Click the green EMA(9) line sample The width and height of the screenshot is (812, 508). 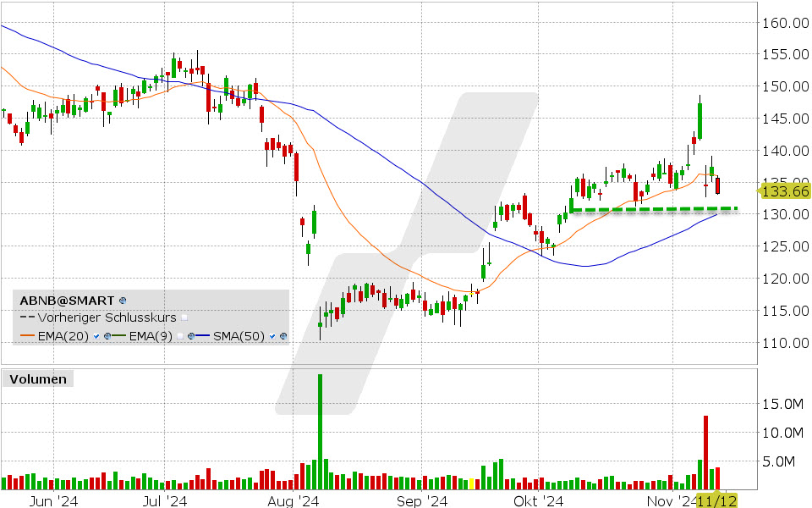click(x=119, y=335)
